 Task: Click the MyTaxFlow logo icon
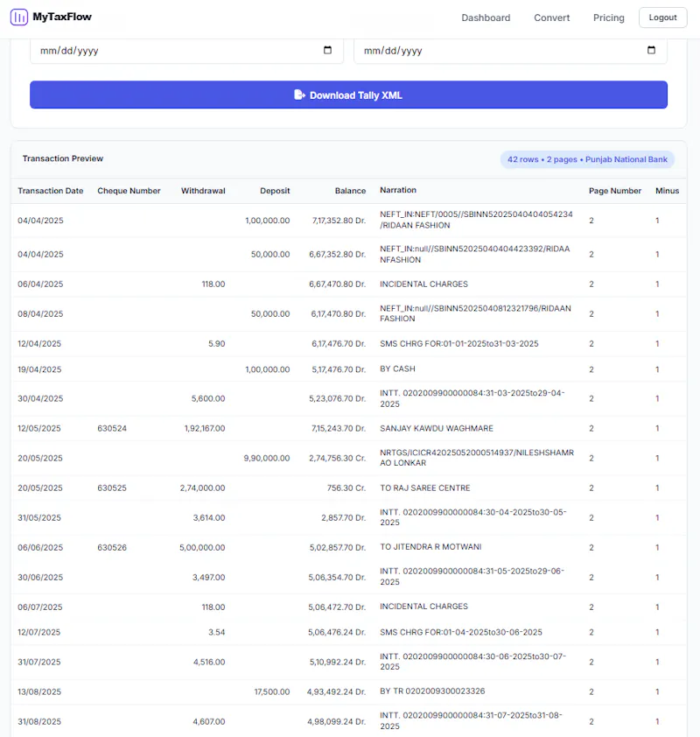[x=19, y=18]
